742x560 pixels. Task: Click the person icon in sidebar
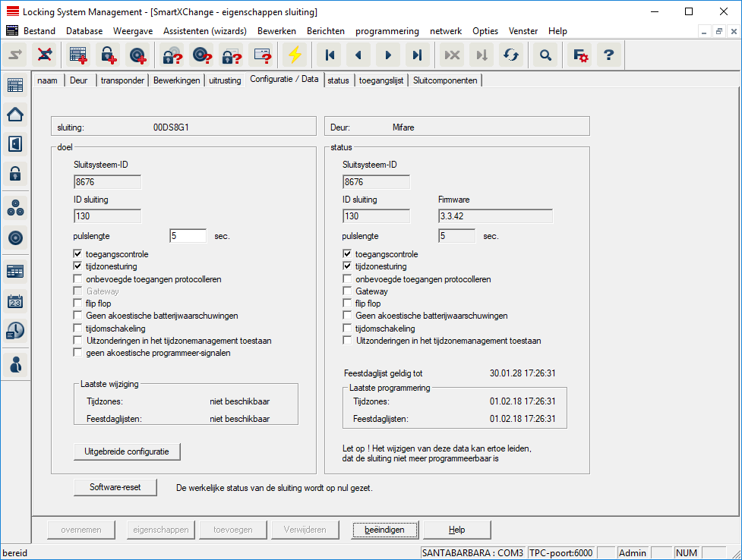pos(14,364)
